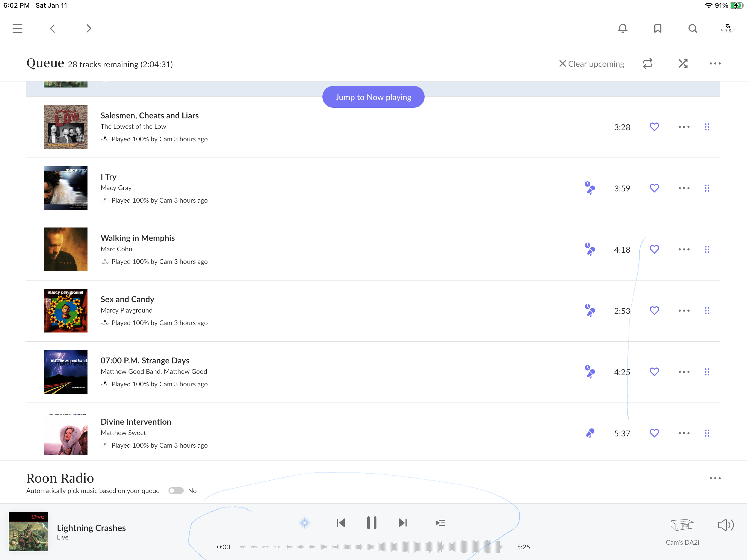The image size is (747, 560).
Task: Favorite the track I Try
Action: pyautogui.click(x=654, y=188)
